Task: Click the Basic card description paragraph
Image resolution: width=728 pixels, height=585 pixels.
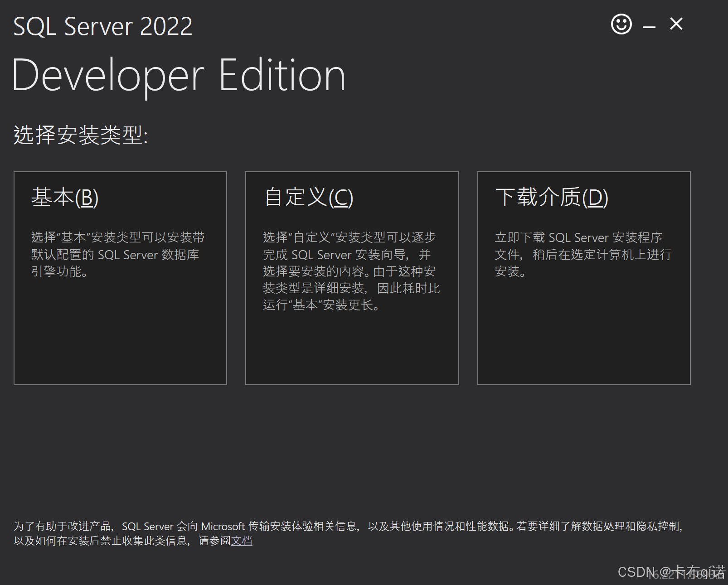Action: pyautogui.click(x=116, y=254)
